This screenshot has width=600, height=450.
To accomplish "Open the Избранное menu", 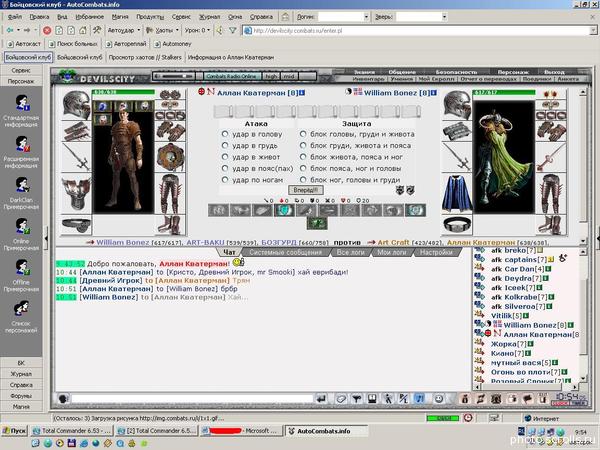I will (x=90, y=17).
